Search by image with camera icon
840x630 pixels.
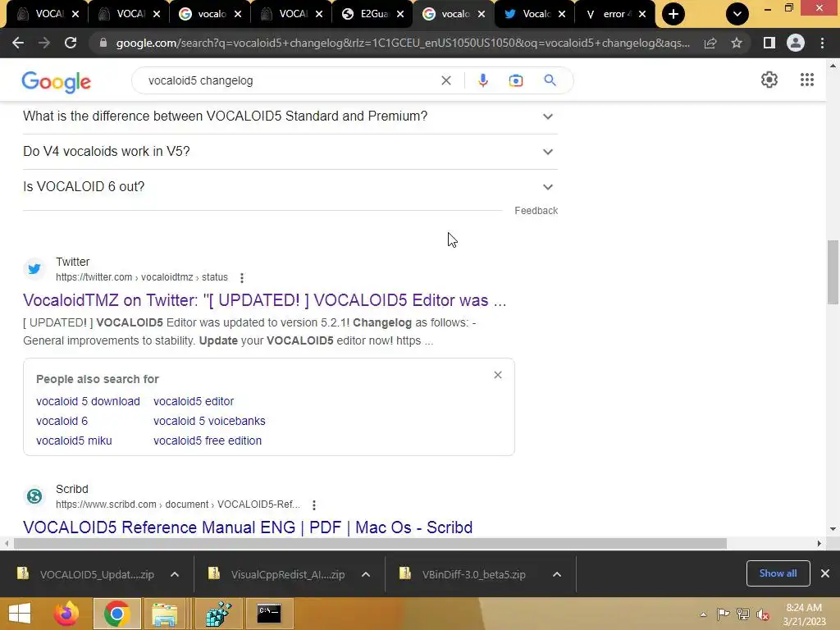pyautogui.click(x=515, y=80)
